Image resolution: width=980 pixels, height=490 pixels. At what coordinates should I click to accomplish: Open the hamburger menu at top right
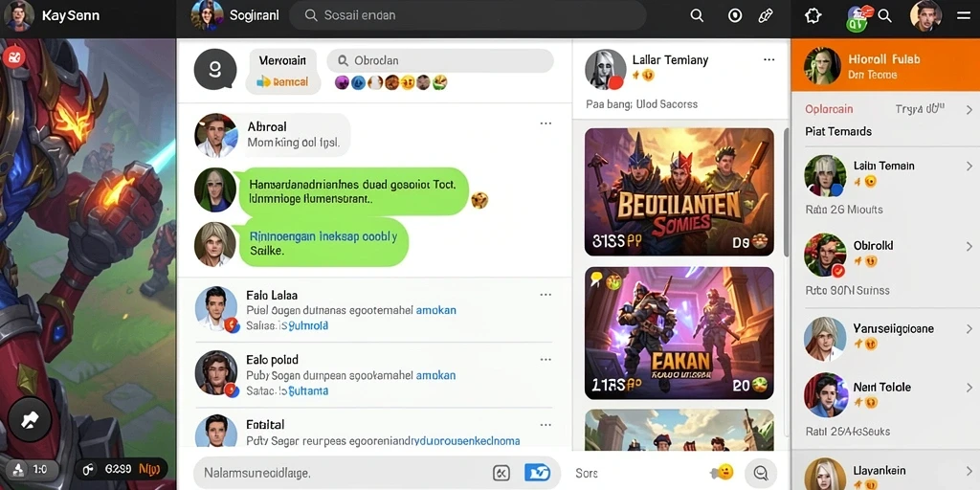tap(964, 15)
